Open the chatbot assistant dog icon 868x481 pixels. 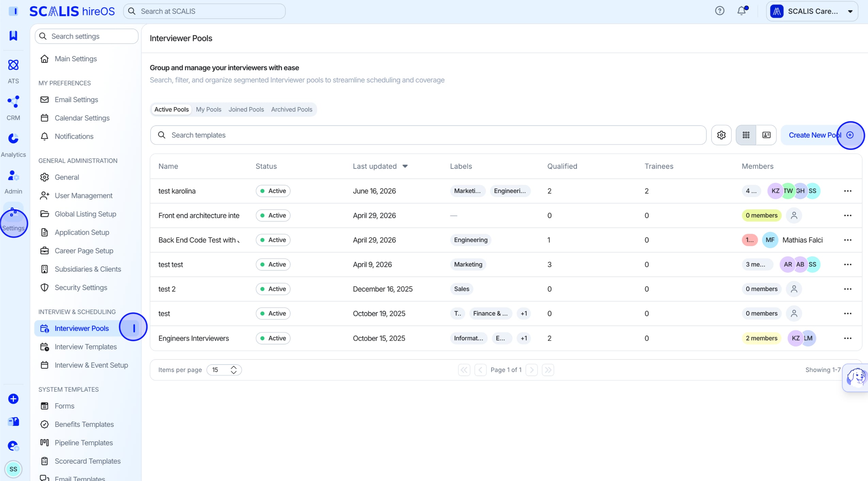point(856,378)
